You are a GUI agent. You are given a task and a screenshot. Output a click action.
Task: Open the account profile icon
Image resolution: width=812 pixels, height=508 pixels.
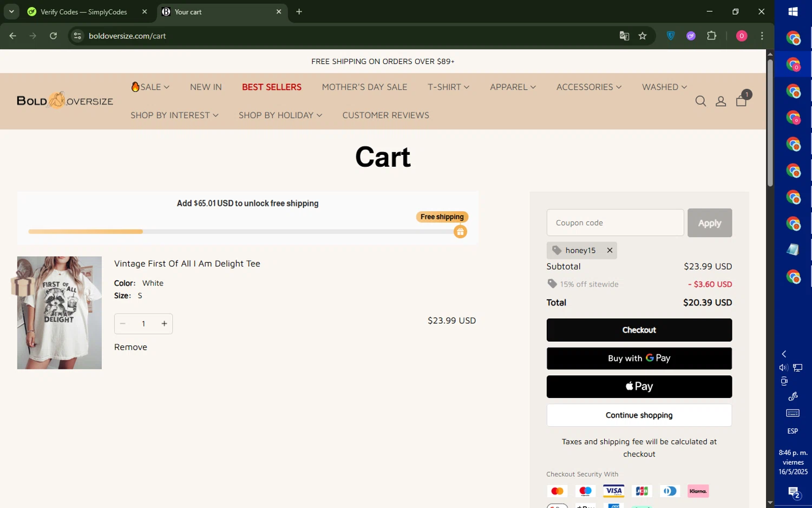point(721,101)
